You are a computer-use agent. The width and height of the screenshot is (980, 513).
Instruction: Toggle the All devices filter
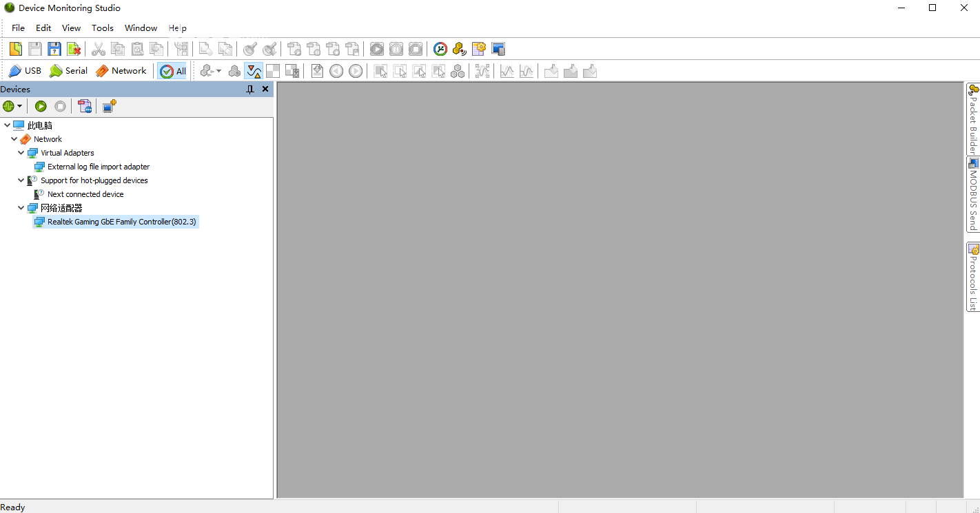pyautogui.click(x=172, y=71)
